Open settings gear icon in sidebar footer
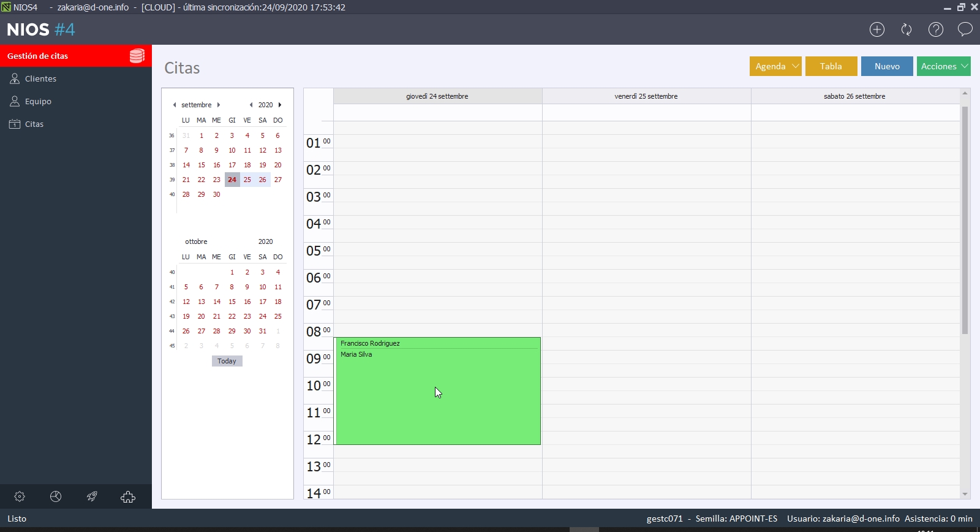 pos(20,496)
